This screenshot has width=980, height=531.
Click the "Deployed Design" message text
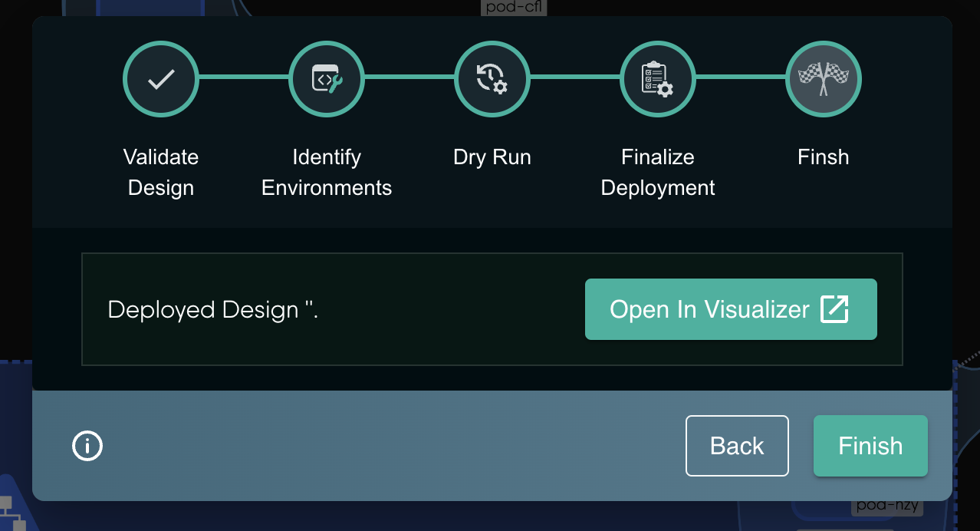[x=213, y=310]
